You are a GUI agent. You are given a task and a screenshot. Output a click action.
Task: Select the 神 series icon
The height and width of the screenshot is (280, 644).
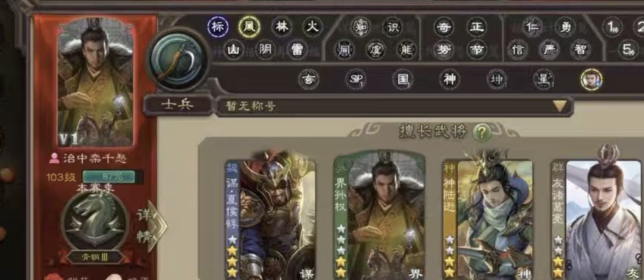(450, 79)
